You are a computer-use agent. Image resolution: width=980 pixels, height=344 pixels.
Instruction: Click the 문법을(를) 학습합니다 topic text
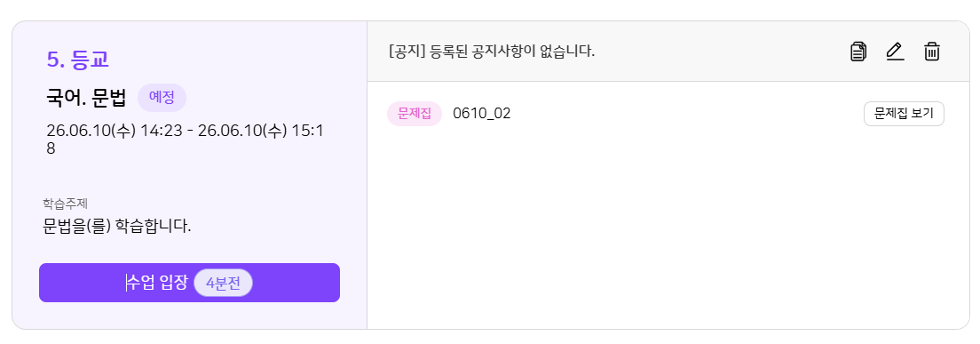(x=117, y=226)
